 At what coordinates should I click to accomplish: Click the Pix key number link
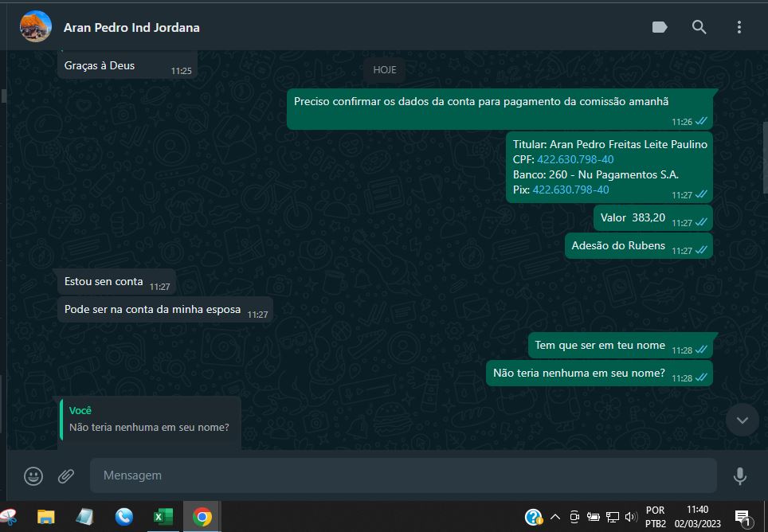pyautogui.click(x=570, y=190)
